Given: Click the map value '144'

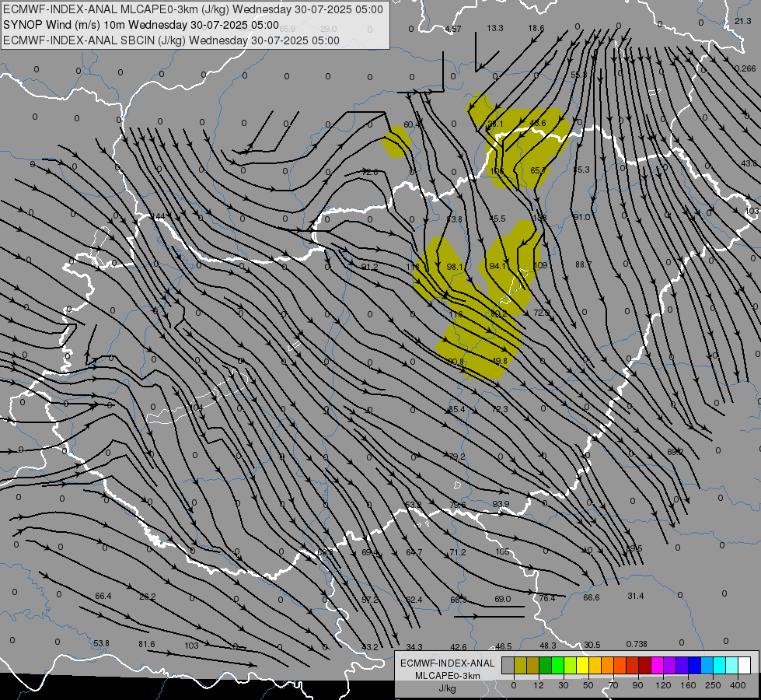Looking at the screenshot, I should click(158, 216).
